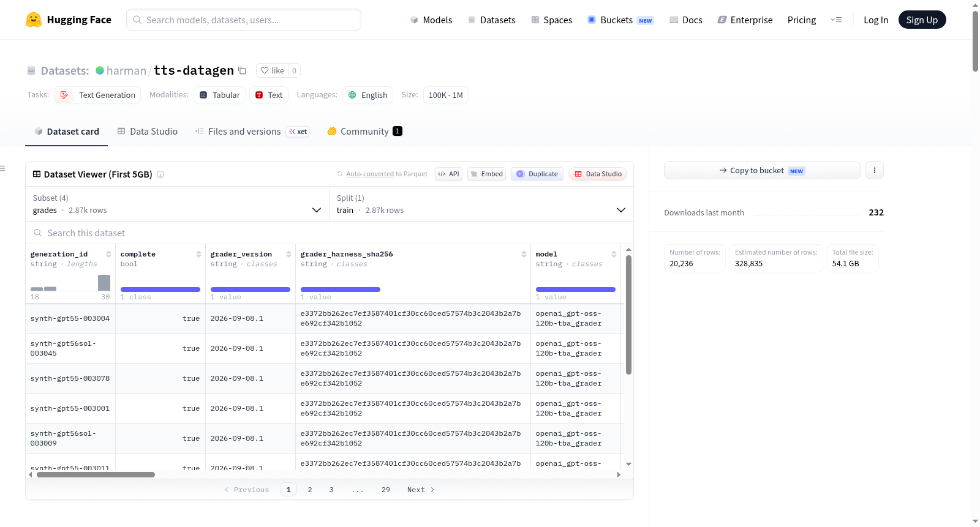Screen dimensions: 980x527
Task: Go to page 3 of the table
Action: pos(331,490)
